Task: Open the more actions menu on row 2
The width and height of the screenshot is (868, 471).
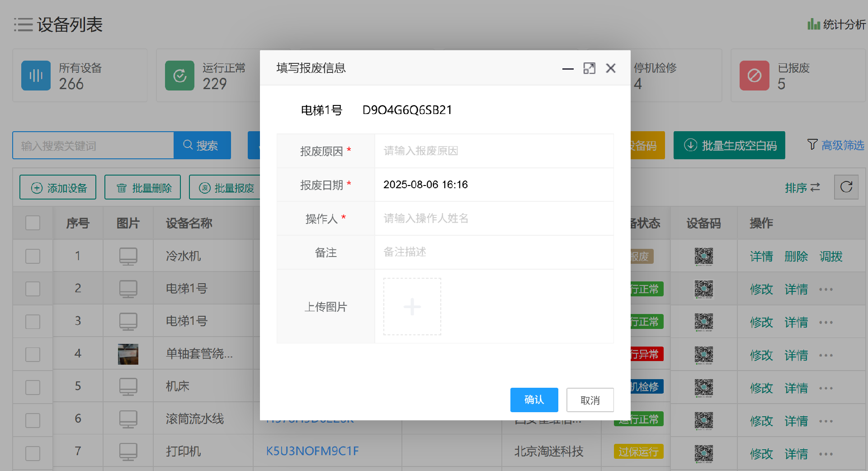Action: point(826,289)
